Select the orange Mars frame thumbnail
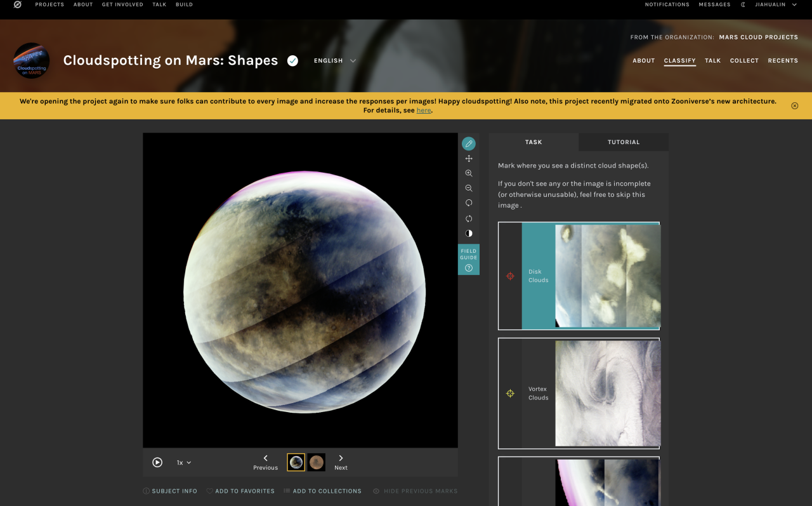Screen dimensions: 812x506 317,462
